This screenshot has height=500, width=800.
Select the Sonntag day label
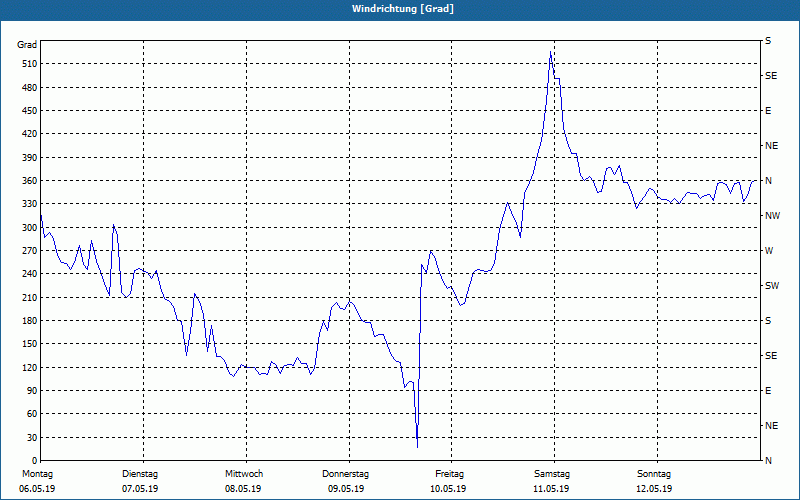[x=653, y=473]
